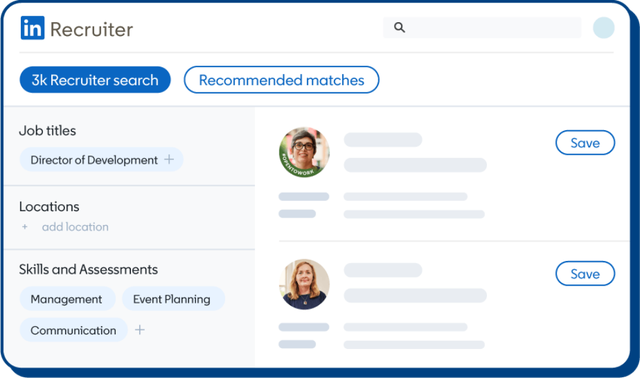Image resolution: width=640 pixels, height=378 pixels.
Task: Click plus icon next to add location
Action: tap(25, 227)
